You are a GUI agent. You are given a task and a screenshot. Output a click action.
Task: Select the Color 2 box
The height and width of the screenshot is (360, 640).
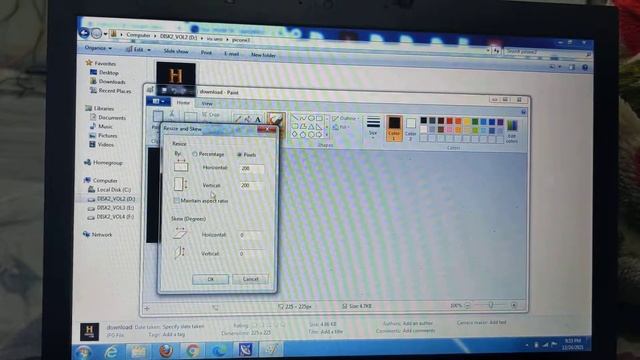pyautogui.click(x=411, y=129)
